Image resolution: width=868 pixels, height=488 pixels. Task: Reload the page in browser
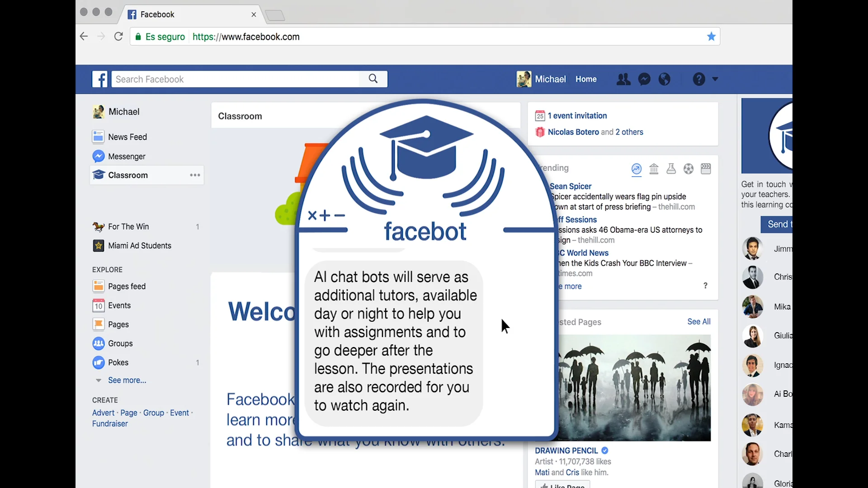118,37
